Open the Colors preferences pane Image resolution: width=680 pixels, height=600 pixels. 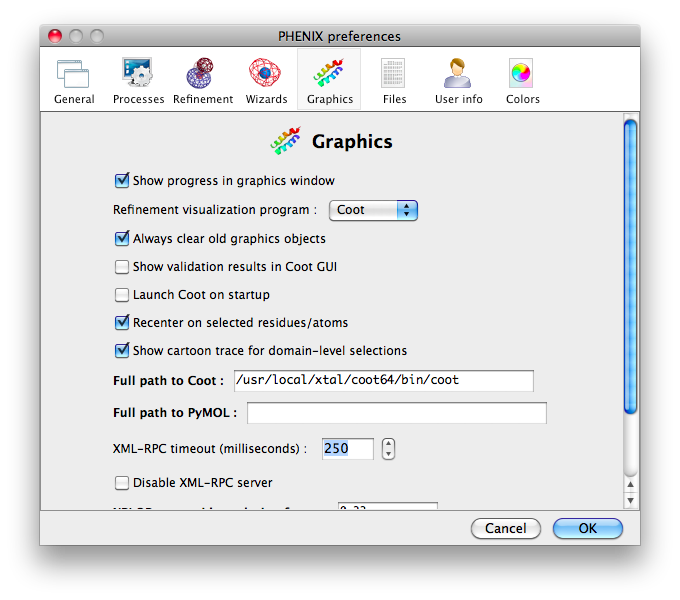tap(522, 80)
